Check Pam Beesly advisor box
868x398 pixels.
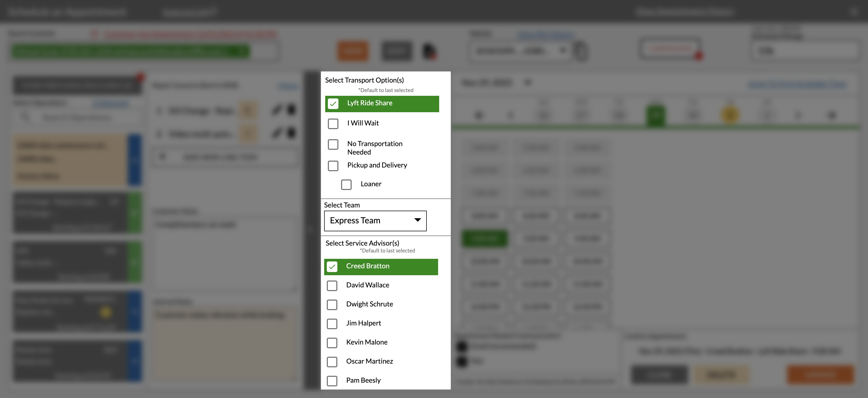pyautogui.click(x=332, y=381)
